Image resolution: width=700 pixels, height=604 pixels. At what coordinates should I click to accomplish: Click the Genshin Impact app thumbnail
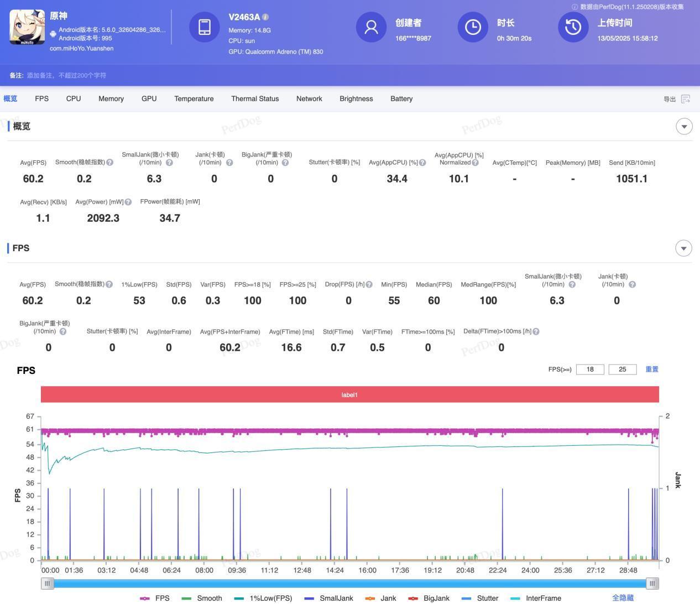click(27, 27)
